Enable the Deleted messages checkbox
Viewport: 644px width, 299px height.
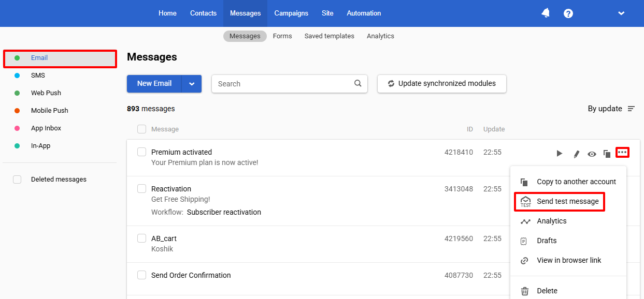pyautogui.click(x=17, y=180)
